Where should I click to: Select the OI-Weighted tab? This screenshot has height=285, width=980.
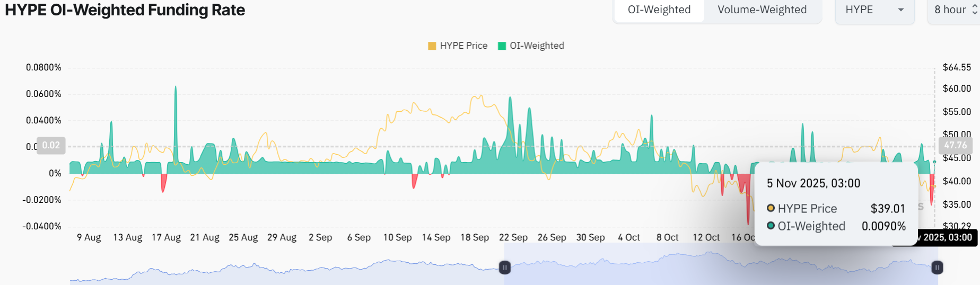click(x=659, y=10)
